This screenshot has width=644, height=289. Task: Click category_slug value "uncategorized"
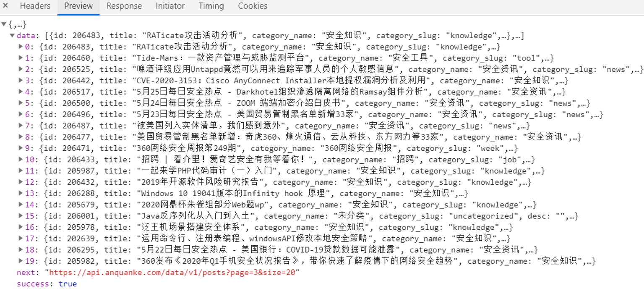coord(483,216)
